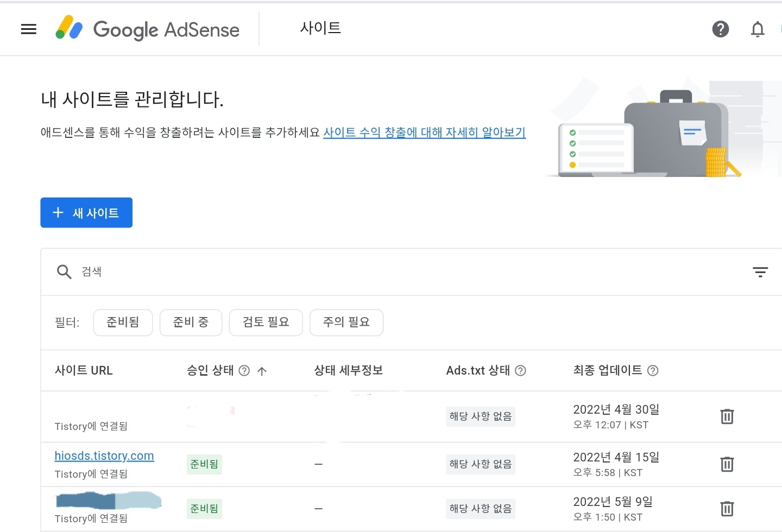The height and width of the screenshot is (532, 782).
Task: Open the hiosds.tistory.com link
Action: 104,456
